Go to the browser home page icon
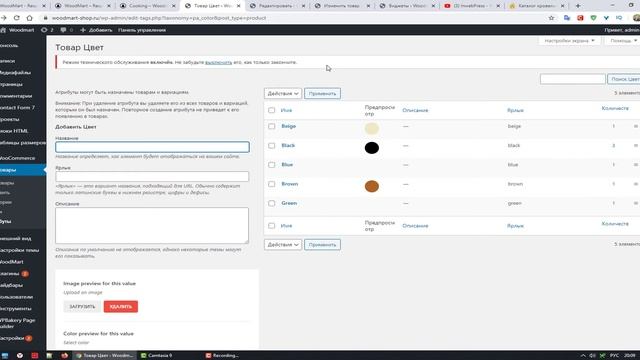 click(x=29, y=18)
